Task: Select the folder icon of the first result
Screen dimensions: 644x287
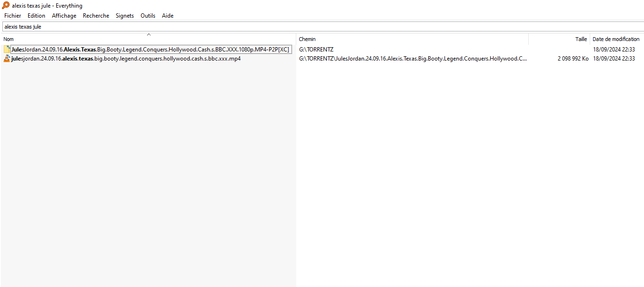Action: tap(7, 50)
